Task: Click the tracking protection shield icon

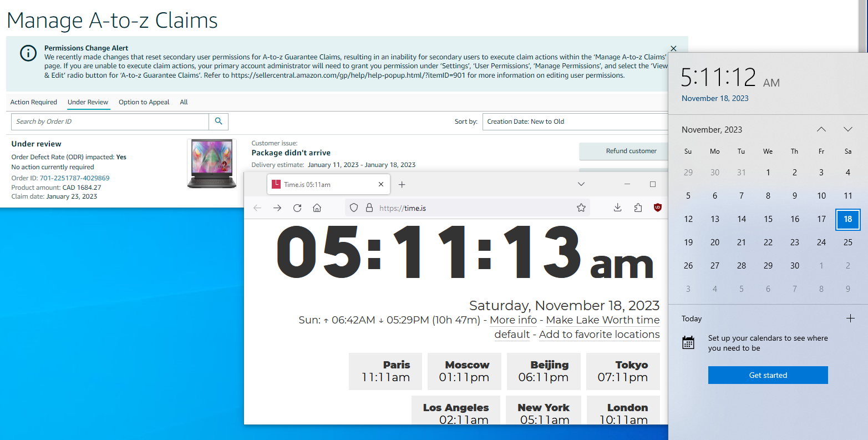Action: [354, 208]
